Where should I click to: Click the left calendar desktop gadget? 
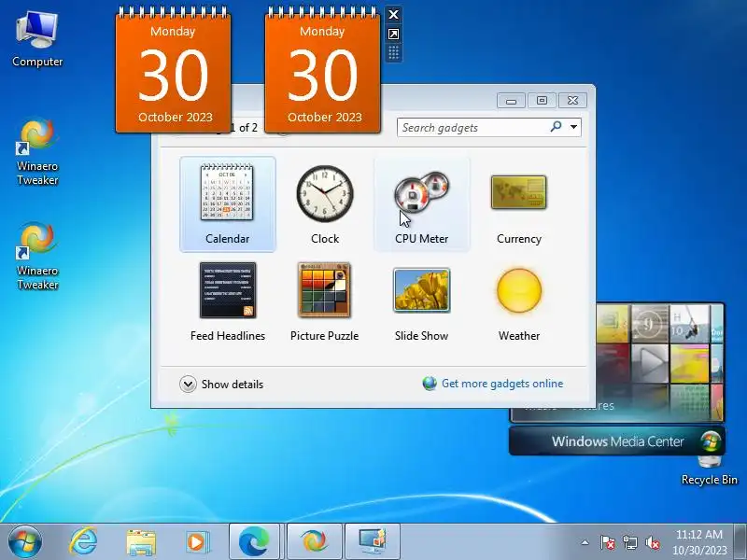[x=174, y=71]
